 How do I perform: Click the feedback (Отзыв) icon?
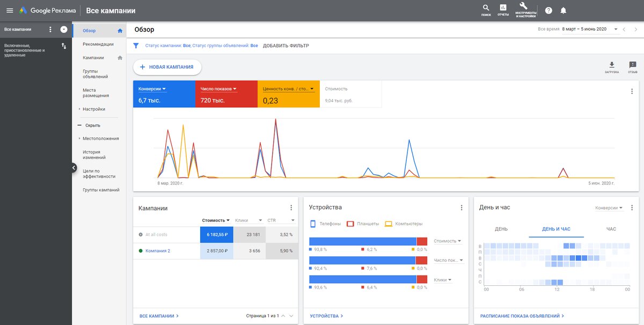click(633, 64)
